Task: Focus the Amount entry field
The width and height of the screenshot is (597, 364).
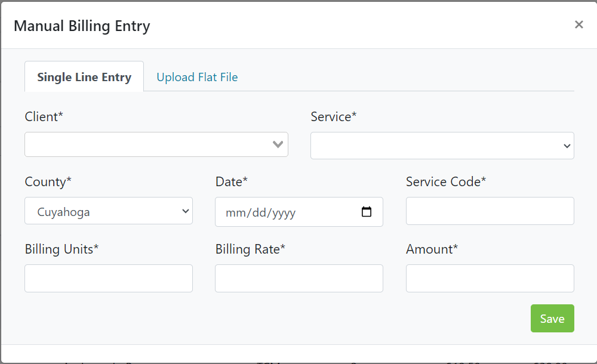Action: (490, 278)
